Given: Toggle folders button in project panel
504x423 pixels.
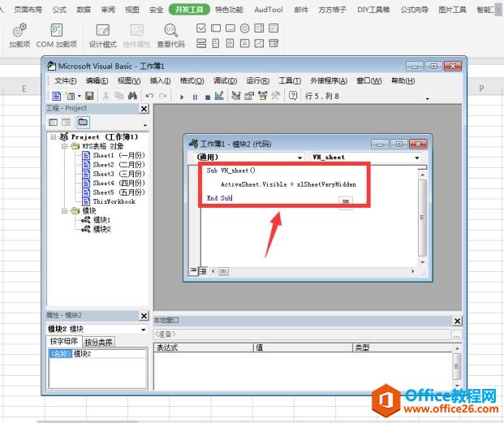Looking at the screenshot, I should pyautogui.click(x=83, y=122).
